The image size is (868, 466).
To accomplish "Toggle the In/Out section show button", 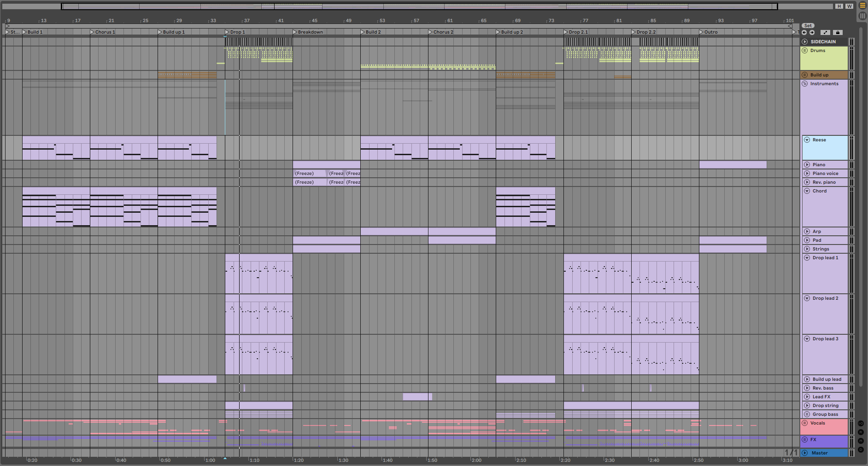I will click(x=861, y=423).
